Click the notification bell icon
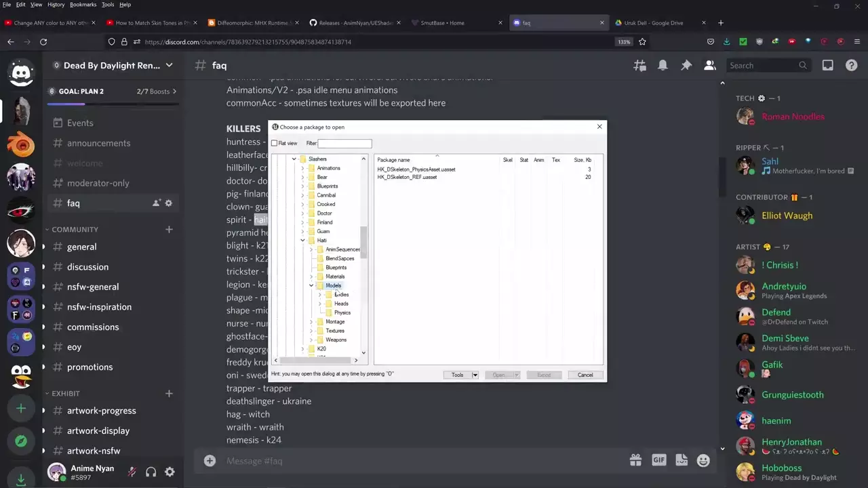Image resolution: width=868 pixels, height=488 pixels. coord(663,66)
